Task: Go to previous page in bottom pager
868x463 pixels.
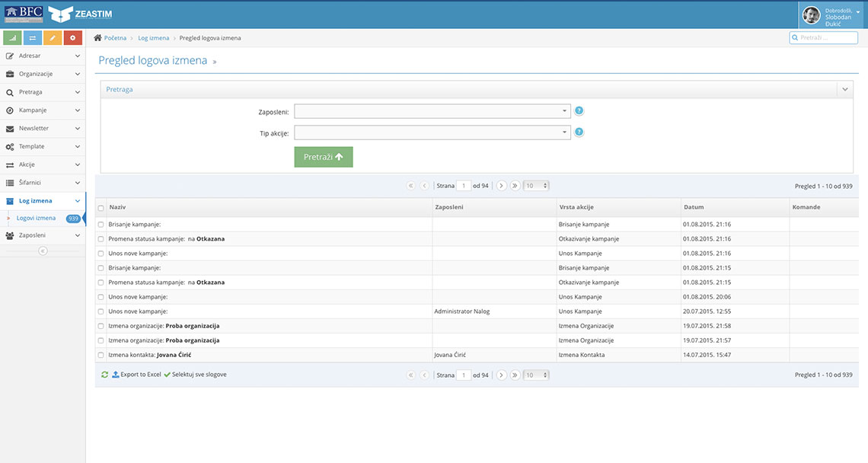Action: (x=425, y=375)
